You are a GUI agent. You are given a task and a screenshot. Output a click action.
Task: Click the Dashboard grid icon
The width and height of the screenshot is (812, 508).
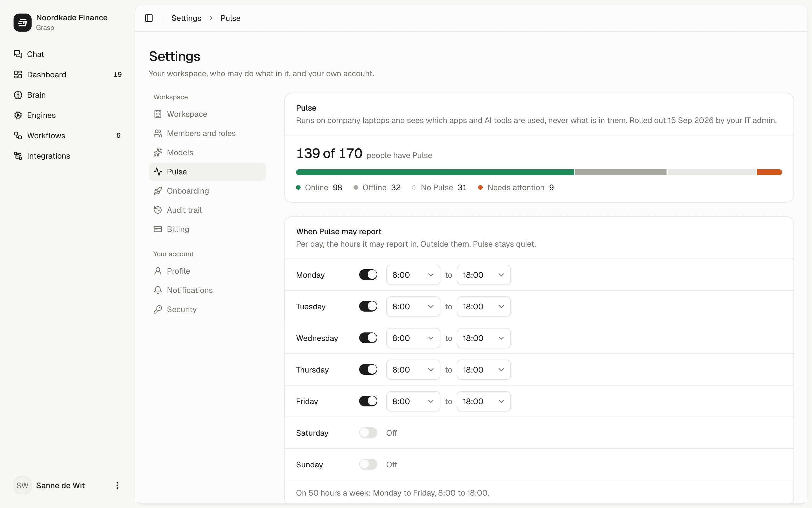point(18,75)
